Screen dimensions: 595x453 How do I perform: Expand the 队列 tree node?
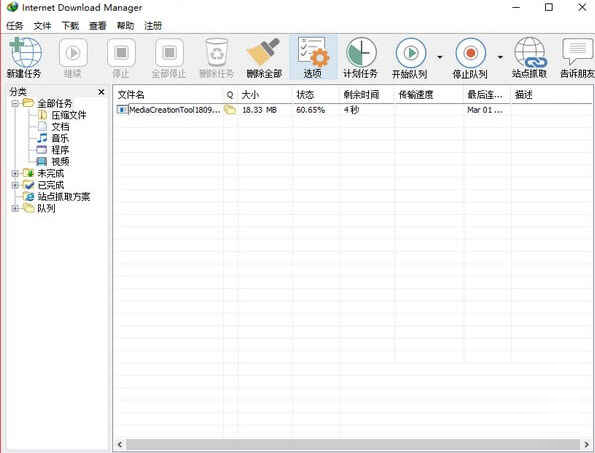15,208
